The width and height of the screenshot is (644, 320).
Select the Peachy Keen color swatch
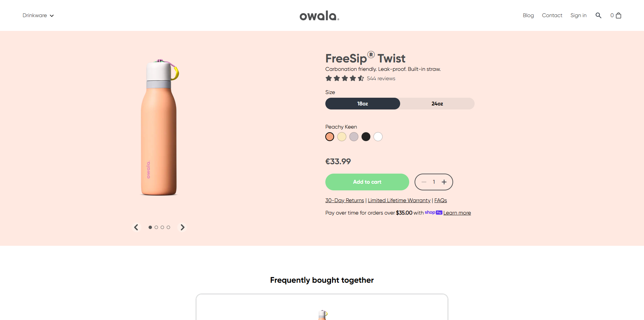(329, 137)
